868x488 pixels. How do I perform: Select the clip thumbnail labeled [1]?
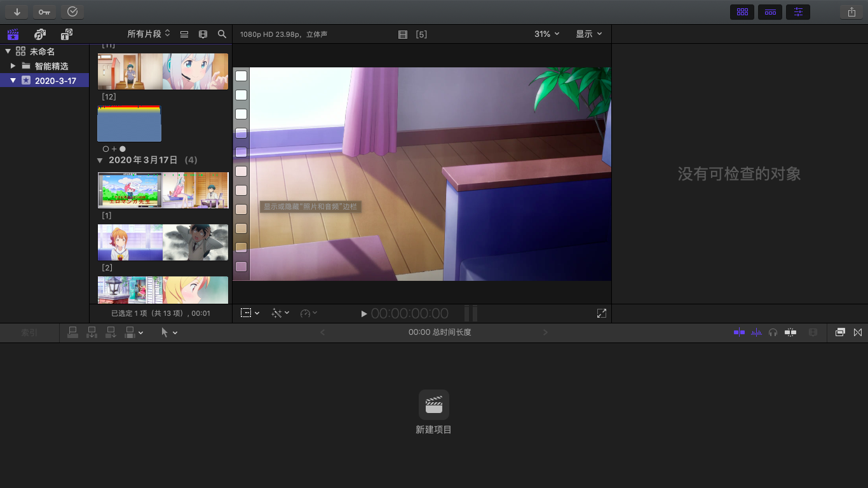(x=163, y=190)
